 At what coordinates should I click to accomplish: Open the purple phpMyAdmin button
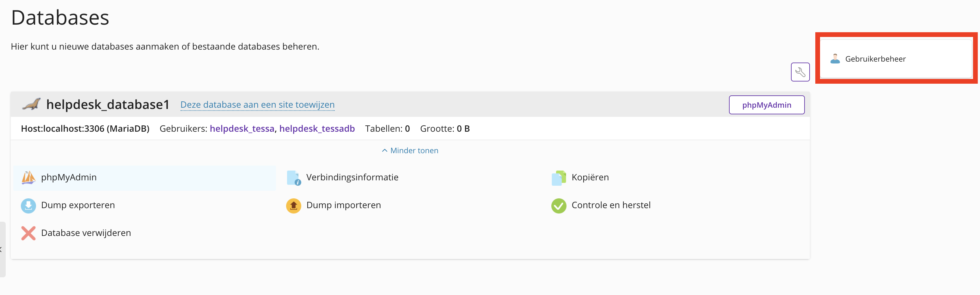766,105
